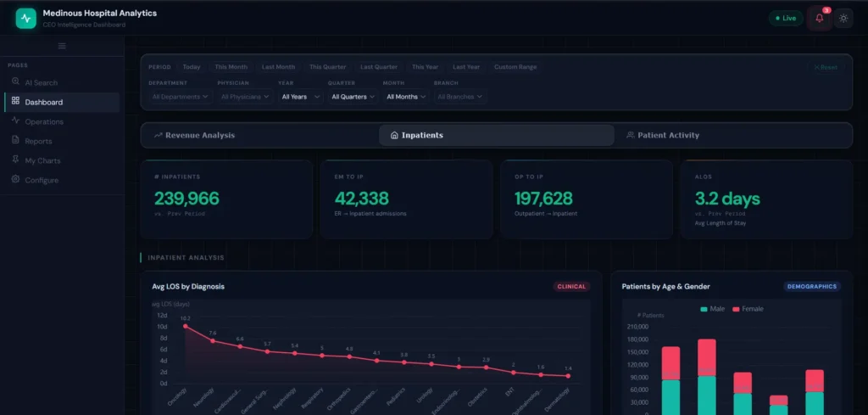868x415 pixels.
Task: Select the Today period
Action: (192, 66)
